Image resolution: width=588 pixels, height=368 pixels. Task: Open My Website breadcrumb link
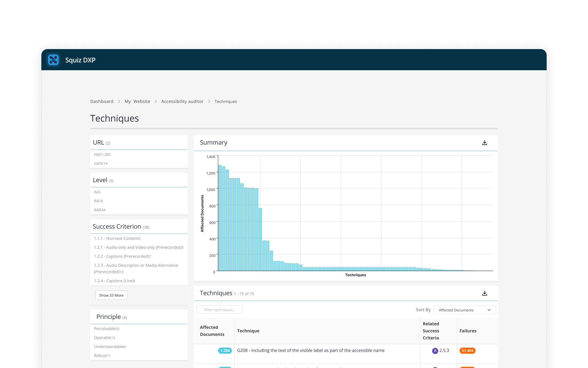[137, 102]
